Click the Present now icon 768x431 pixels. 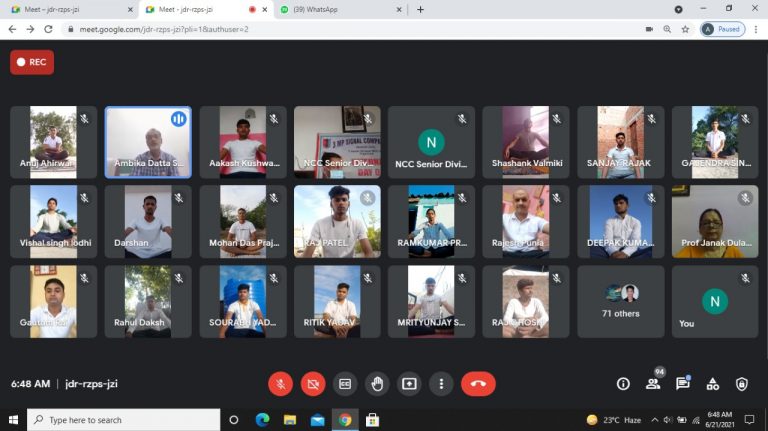pos(409,383)
